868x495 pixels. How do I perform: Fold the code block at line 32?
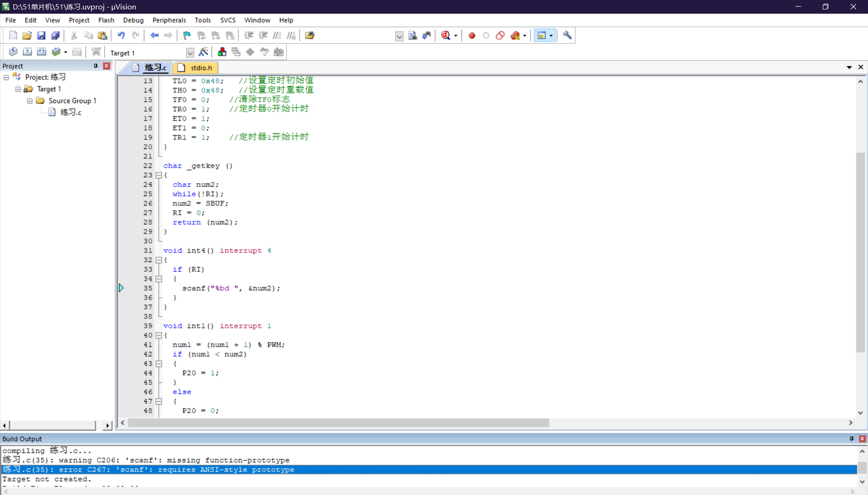[159, 260]
